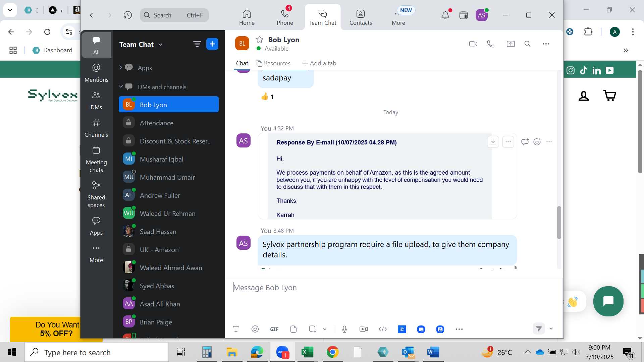Image resolution: width=644 pixels, height=362 pixels.
Task: Click Add a tab
Action: pos(319,63)
